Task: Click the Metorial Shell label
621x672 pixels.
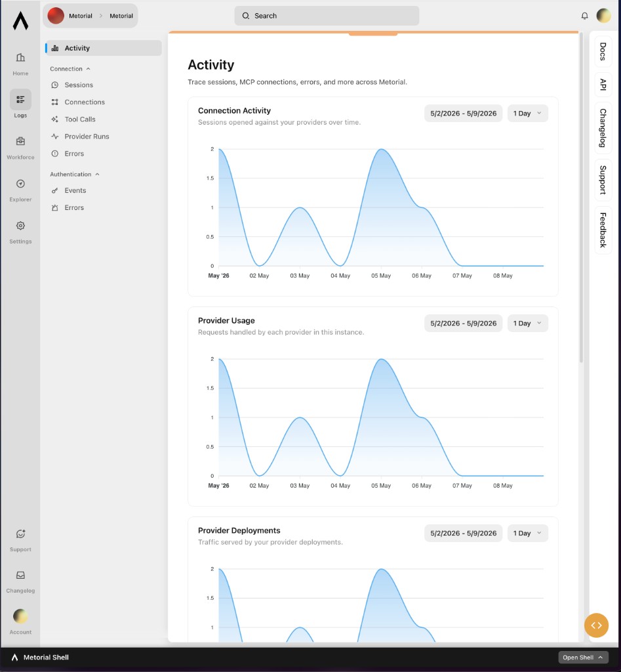Action: 46,658
